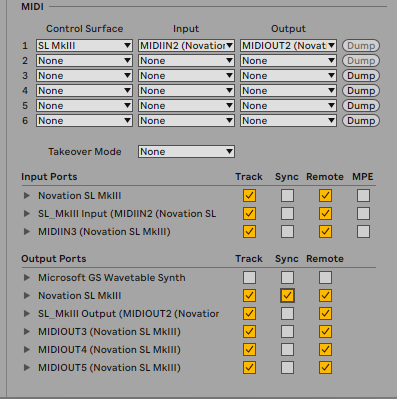
Task: Enable Sync for MIDIIN3 input port
Action: (x=287, y=232)
